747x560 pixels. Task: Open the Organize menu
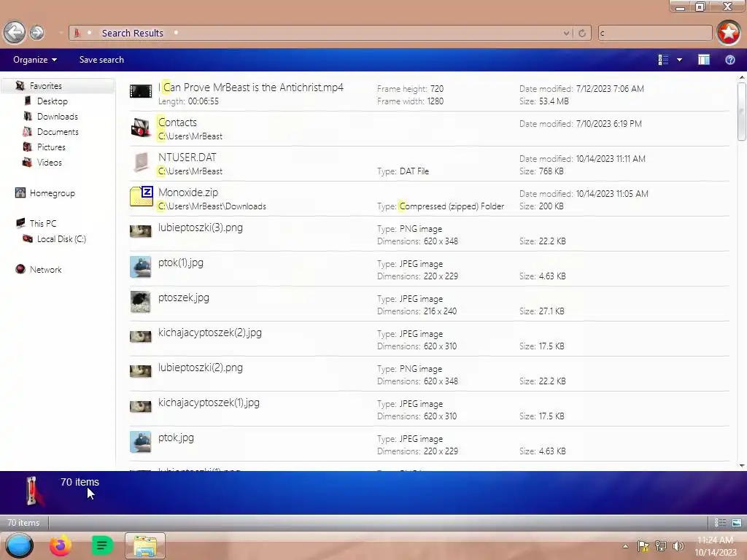[x=35, y=60]
